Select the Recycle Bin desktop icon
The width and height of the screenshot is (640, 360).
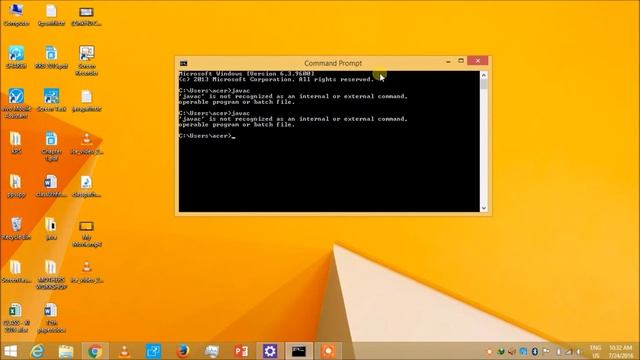tap(16, 229)
